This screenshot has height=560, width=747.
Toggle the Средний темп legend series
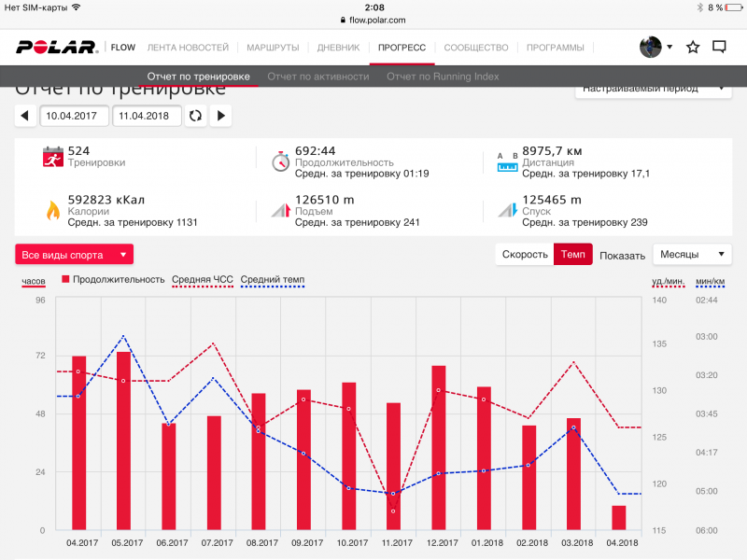[x=272, y=279]
